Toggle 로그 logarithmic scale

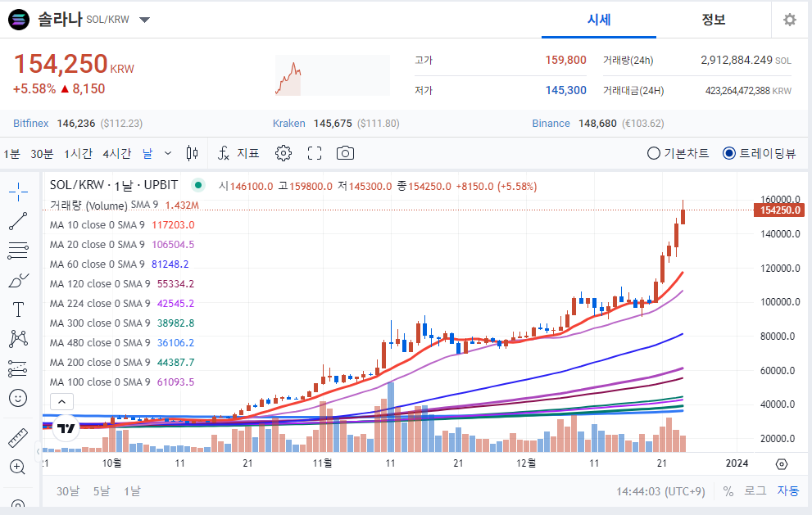(x=755, y=490)
